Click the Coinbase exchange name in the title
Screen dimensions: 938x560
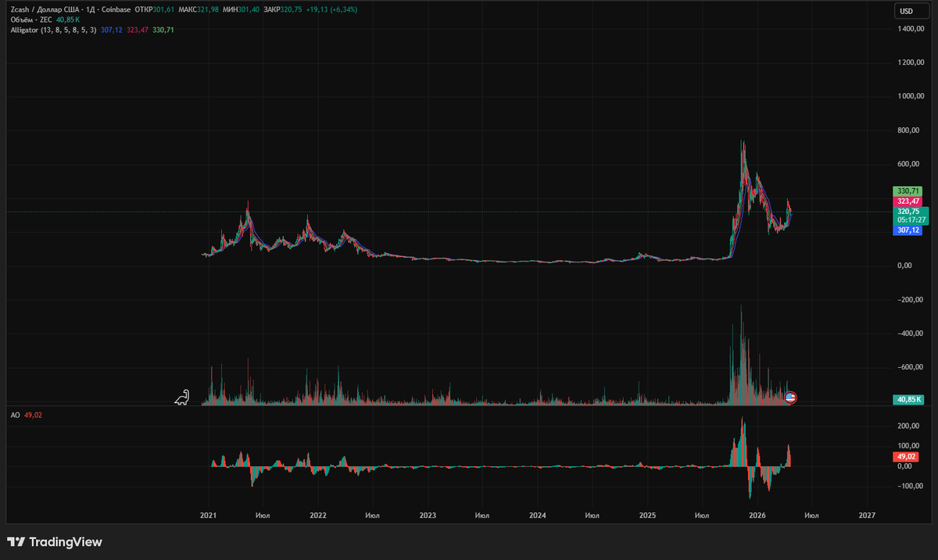click(115, 10)
